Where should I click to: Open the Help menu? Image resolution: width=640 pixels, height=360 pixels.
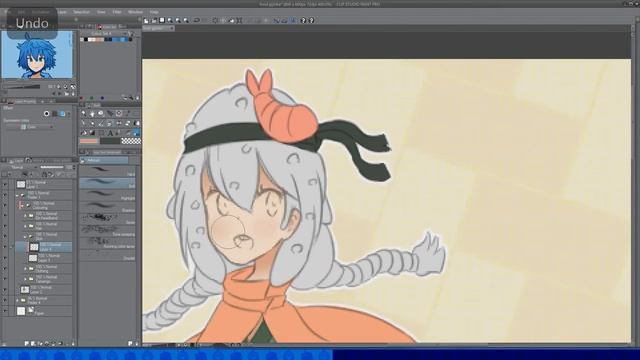(x=154, y=12)
